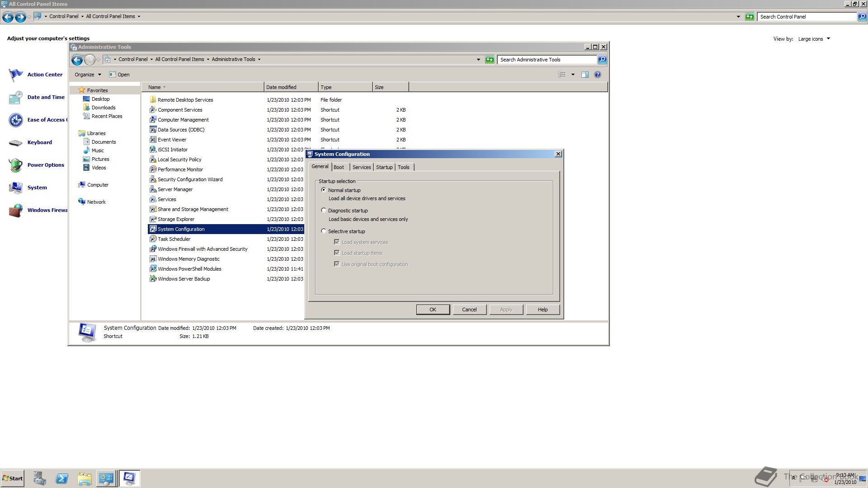Select Event Viewer shortcut icon
Screen dimensions: 868x488
[x=153, y=140]
